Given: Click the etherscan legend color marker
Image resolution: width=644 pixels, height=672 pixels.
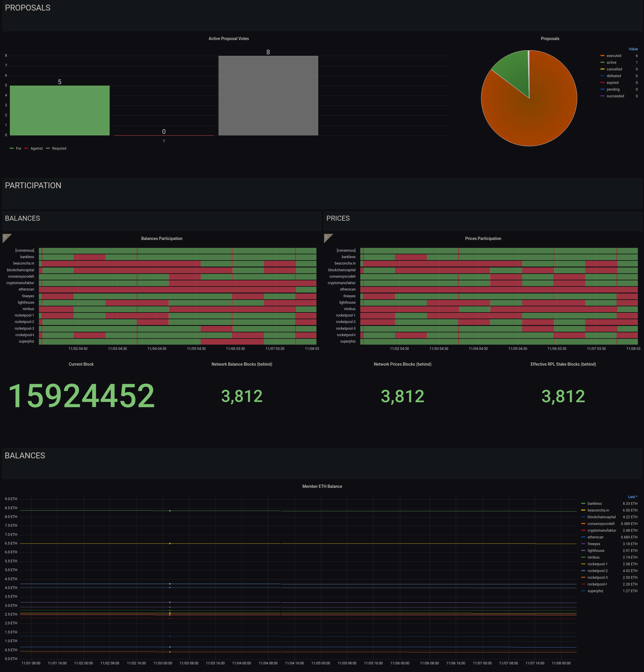Looking at the screenshot, I should [x=583, y=537].
